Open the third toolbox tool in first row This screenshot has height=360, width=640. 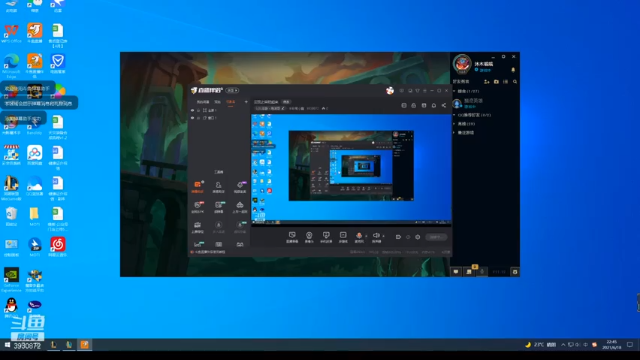pos(240,186)
